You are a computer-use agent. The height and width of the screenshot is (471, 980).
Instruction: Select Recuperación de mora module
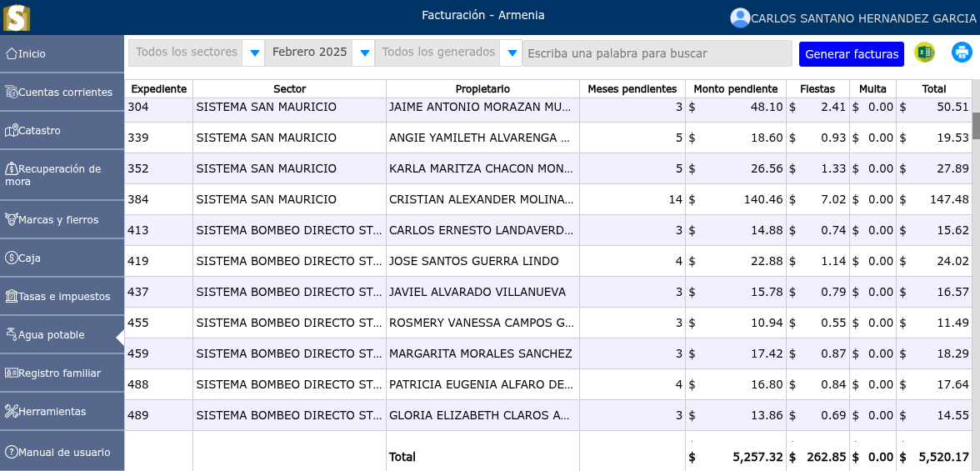click(x=62, y=175)
